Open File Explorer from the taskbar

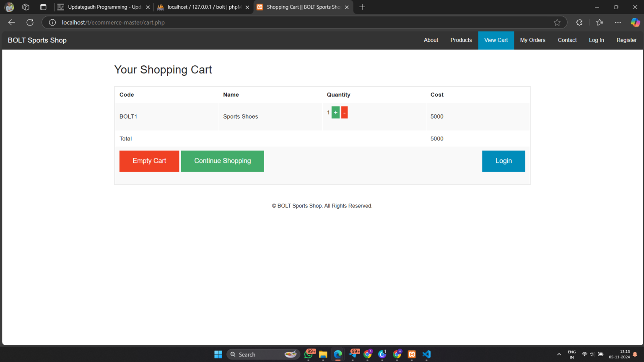(x=323, y=354)
